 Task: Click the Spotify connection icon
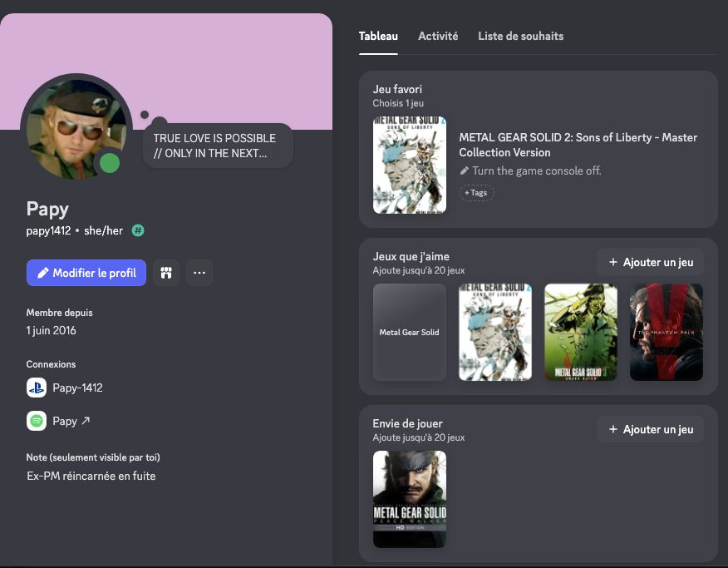pyautogui.click(x=37, y=422)
